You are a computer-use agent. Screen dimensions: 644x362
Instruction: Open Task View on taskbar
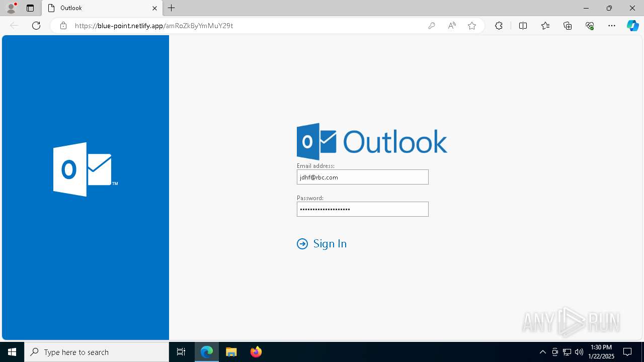tap(181, 352)
